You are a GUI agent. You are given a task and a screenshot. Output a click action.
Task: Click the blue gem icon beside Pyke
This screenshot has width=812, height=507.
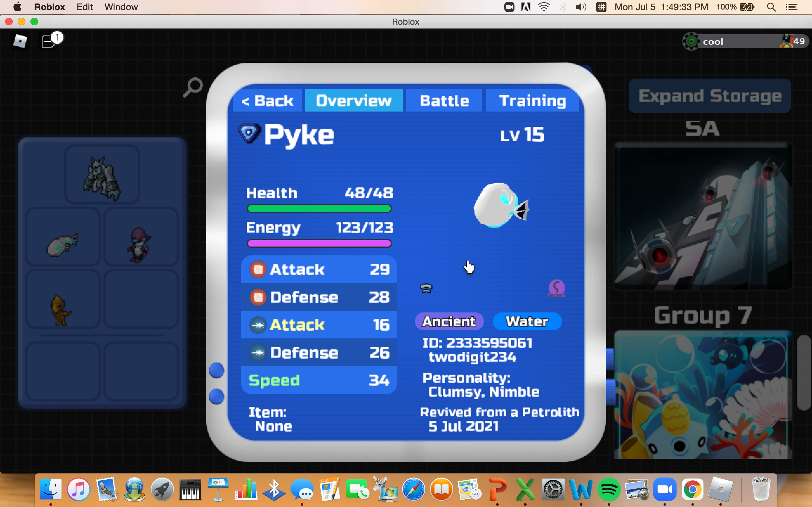coord(249,133)
